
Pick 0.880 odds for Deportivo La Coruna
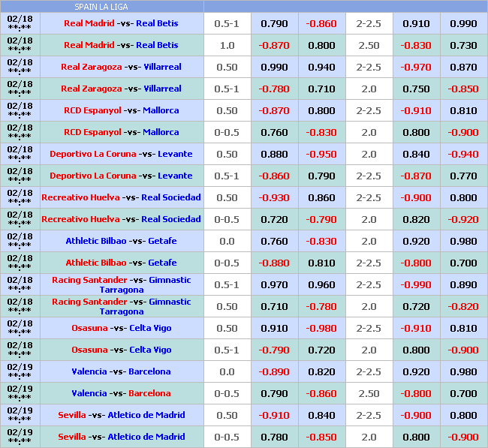[274, 154]
